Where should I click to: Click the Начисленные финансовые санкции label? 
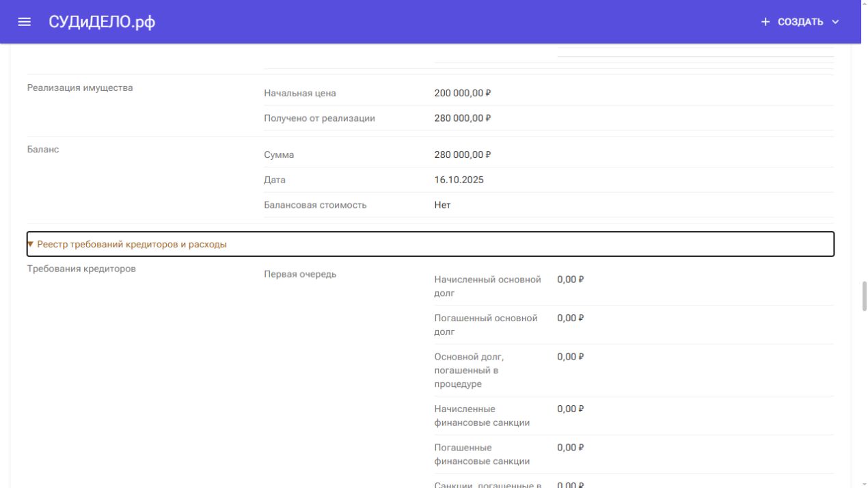pos(482,416)
